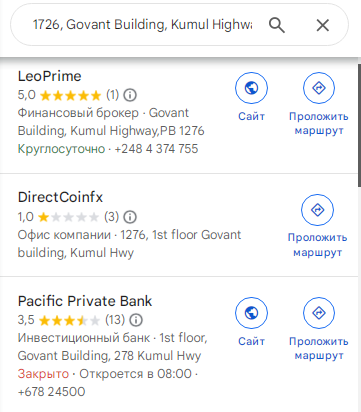This screenshot has width=361, height=412.
Task: Open Pacific Private Bank website globe icon
Action: point(251,313)
